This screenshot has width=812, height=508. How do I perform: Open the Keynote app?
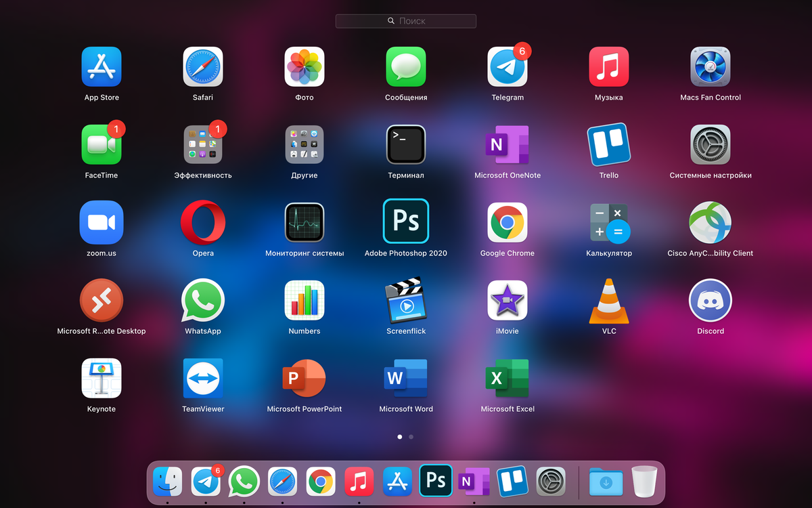click(x=101, y=379)
